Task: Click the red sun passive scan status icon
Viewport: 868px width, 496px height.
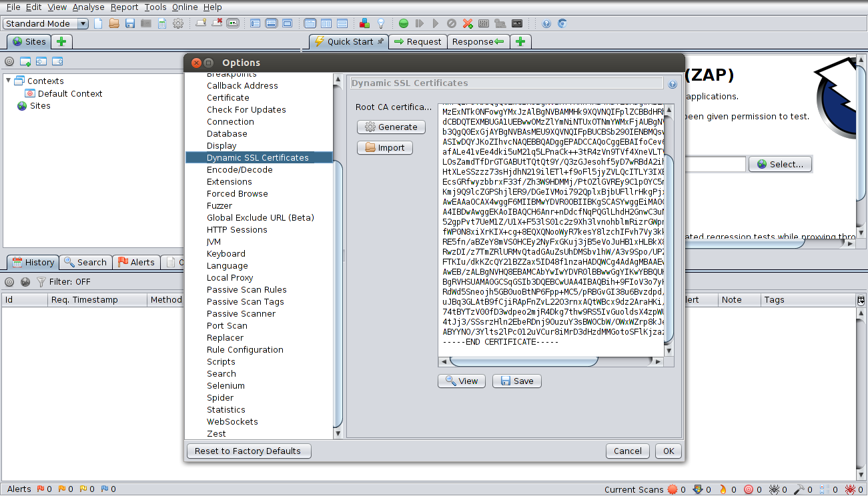Action: click(x=673, y=489)
